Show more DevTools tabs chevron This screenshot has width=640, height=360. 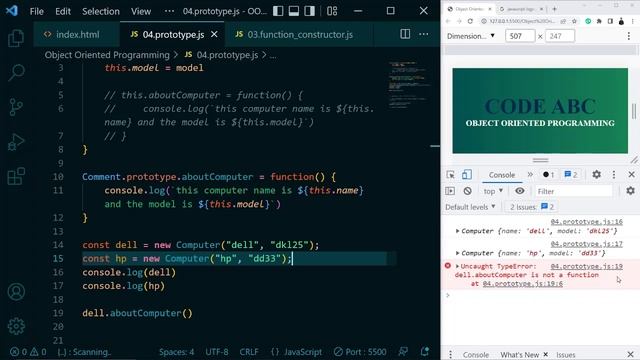click(530, 174)
